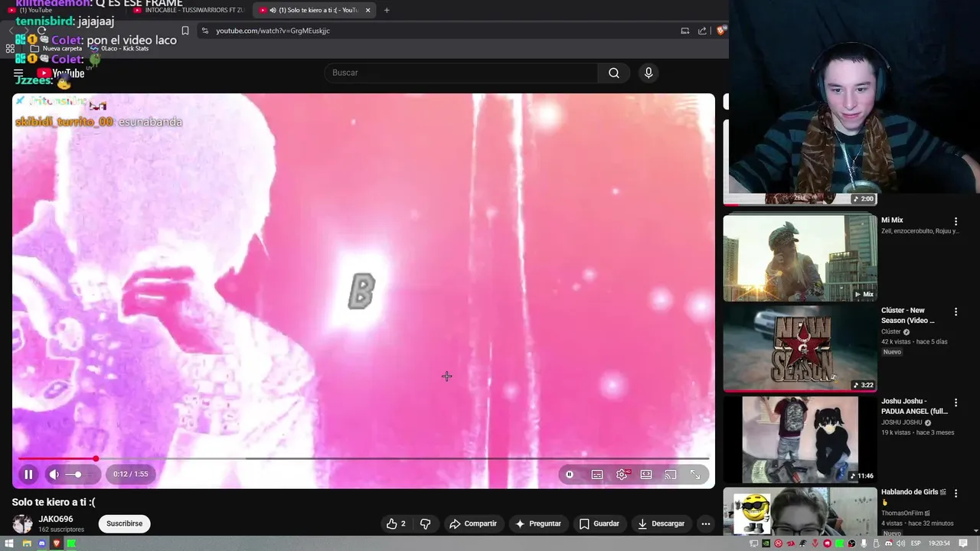Screen dimensions: 980x551
Task: Click the taskbar clock 19:20:54
Action: point(940,543)
